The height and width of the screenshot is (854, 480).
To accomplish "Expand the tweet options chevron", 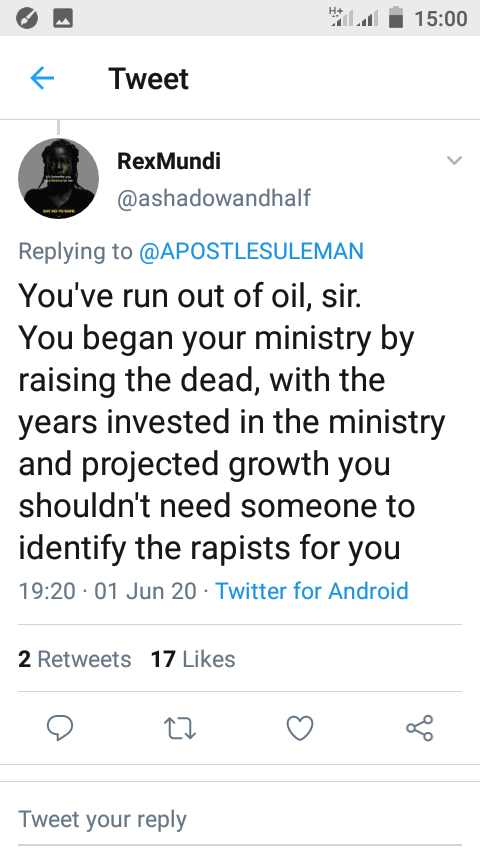I will point(454,160).
